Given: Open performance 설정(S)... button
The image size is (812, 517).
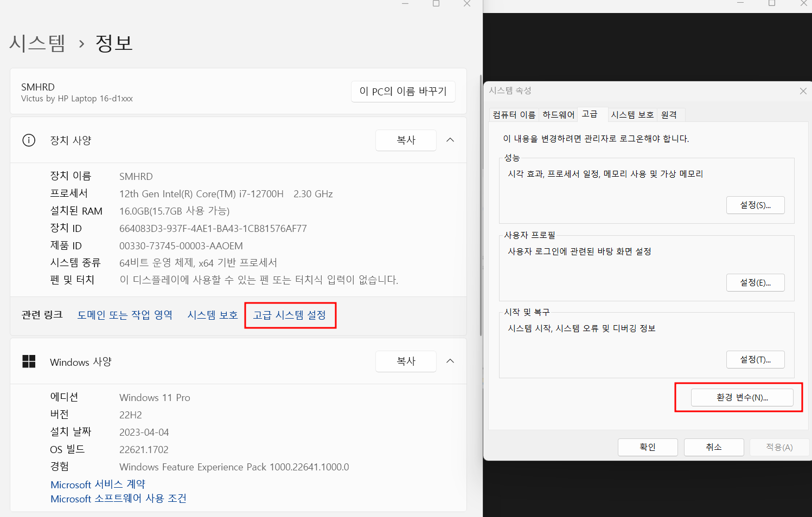Looking at the screenshot, I should coord(755,205).
